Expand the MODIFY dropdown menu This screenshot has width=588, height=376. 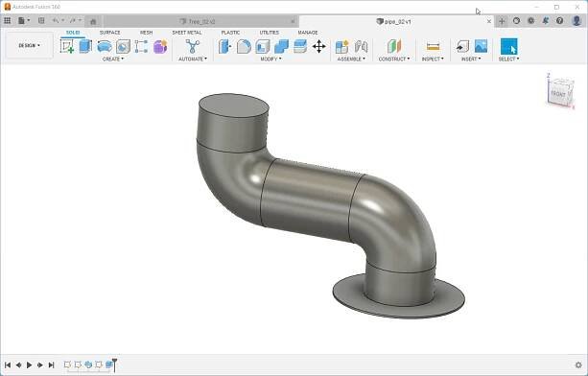click(x=270, y=59)
